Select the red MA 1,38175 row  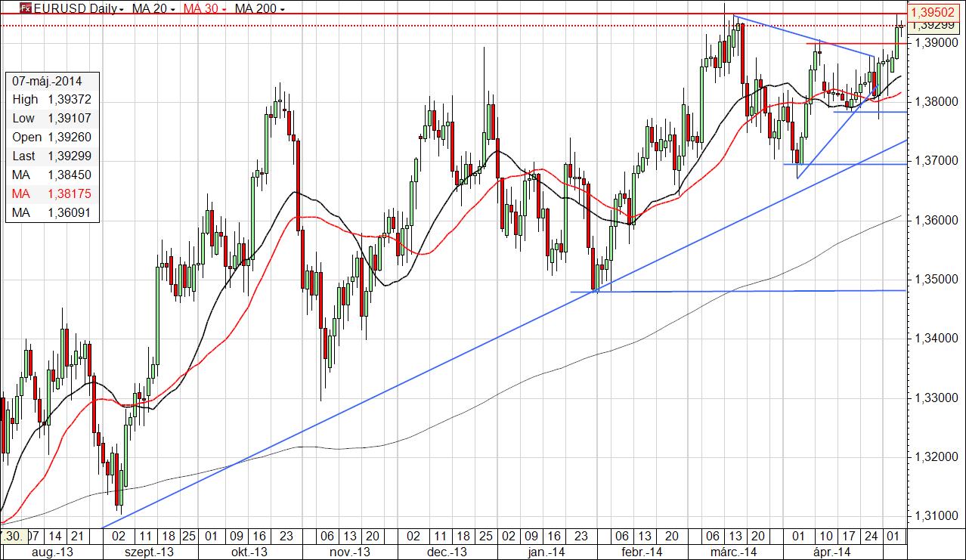(x=53, y=193)
